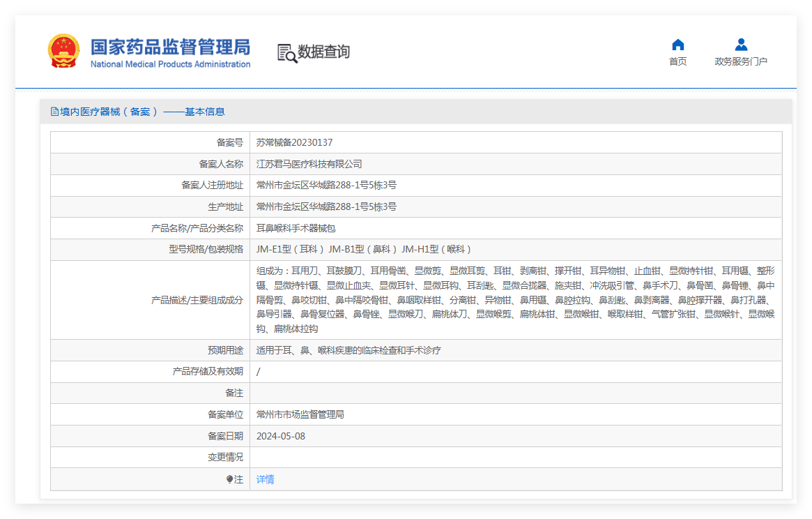
Task: Click the 预期用途 intended use value
Action: pos(348,350)
